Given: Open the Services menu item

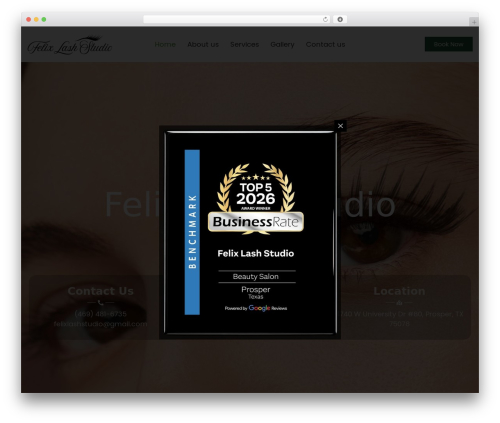Looking at the screenshot, I should pos(244,44).
